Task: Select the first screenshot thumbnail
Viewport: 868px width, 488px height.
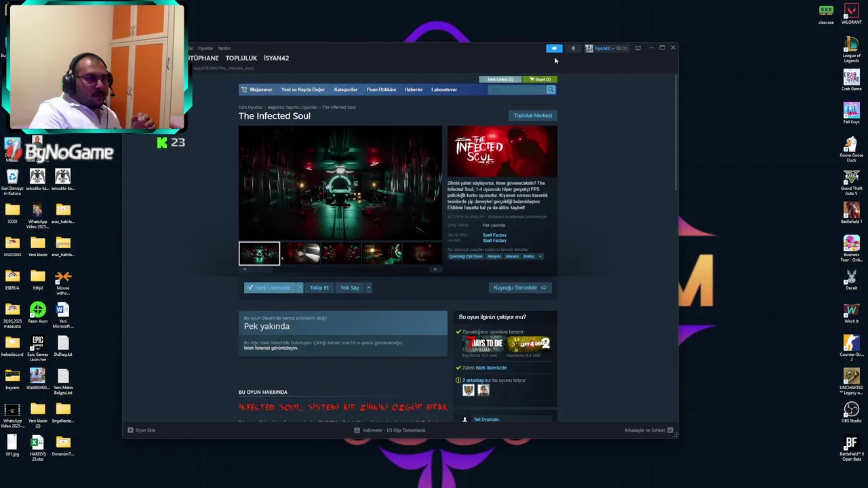Action: point(259,253)
